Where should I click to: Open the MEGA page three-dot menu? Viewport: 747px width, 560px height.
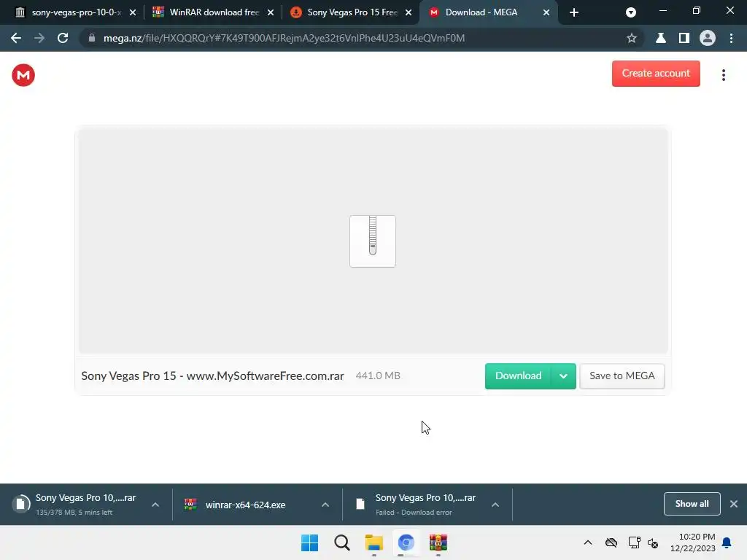coord(723,75)
